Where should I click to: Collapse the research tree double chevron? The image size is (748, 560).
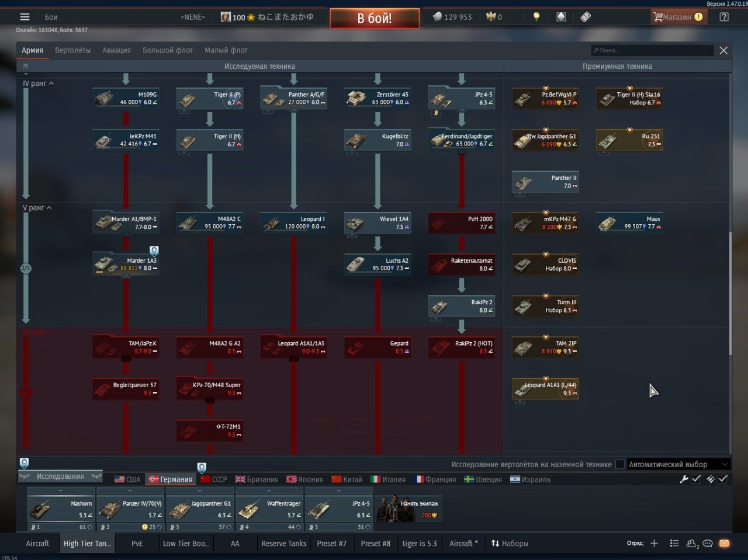click(26, 66)
